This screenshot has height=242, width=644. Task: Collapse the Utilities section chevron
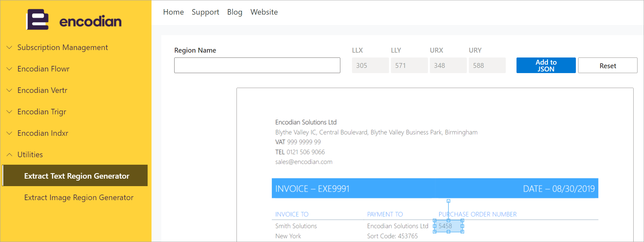tap(9, 155)
